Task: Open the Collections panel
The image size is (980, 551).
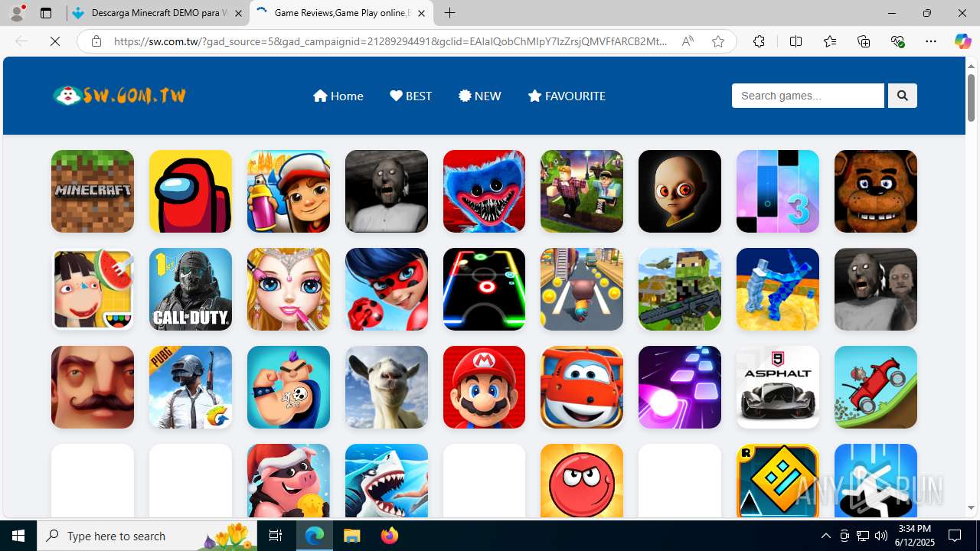Action: (x=864, y=41)
